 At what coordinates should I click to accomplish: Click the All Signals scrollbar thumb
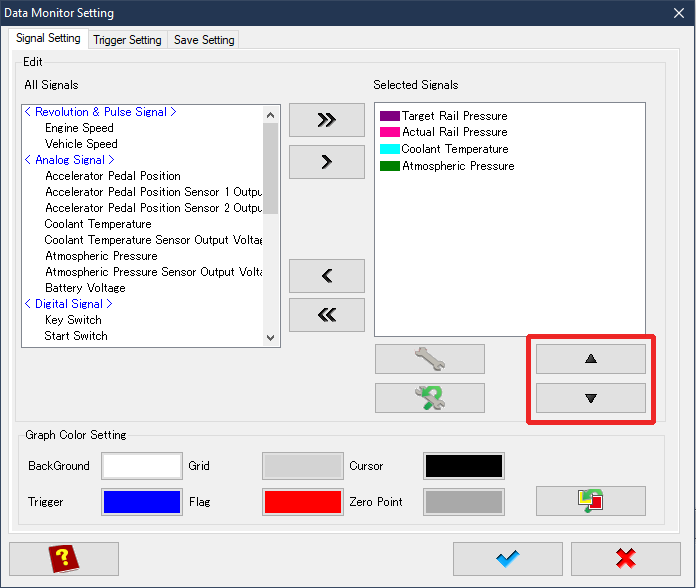(270, 169)
